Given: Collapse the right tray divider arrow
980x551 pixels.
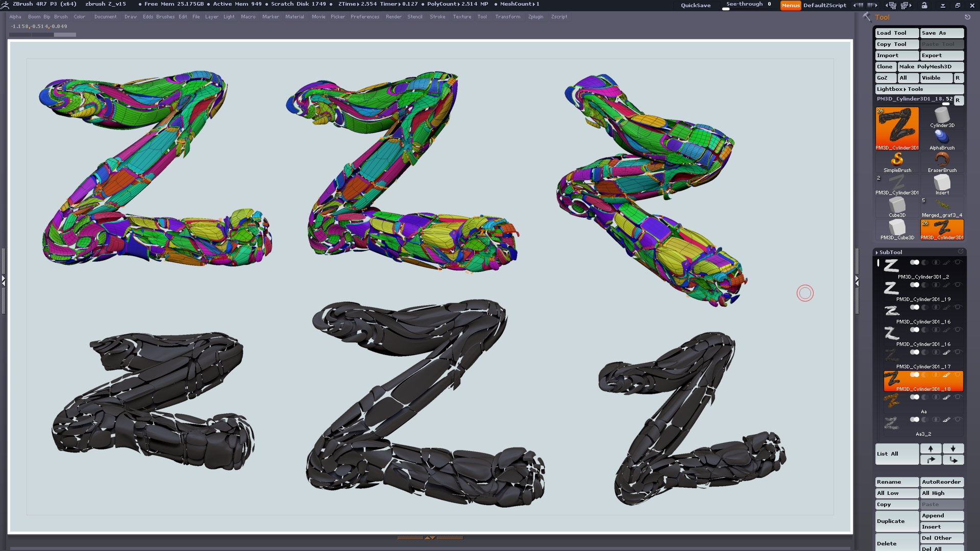Looking at the screenshot, I should 857,281.
